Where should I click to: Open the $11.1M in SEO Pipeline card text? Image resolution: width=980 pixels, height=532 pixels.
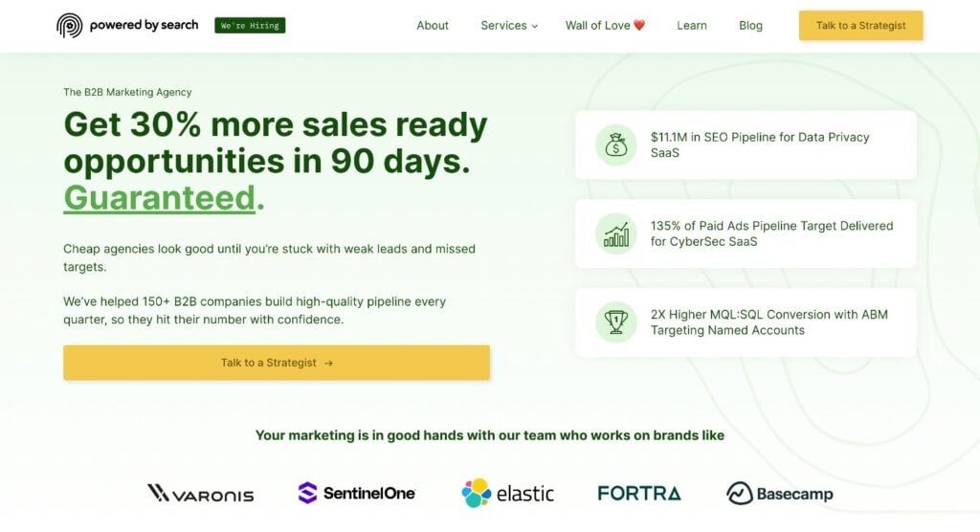(760, 145)
